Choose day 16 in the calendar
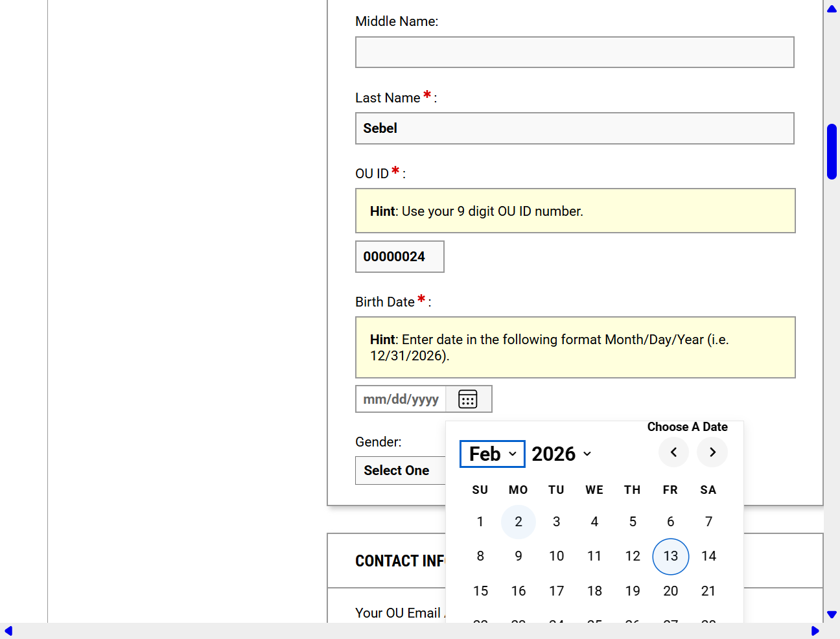Screen dimensions: 840x639 (x=519, y=591)
